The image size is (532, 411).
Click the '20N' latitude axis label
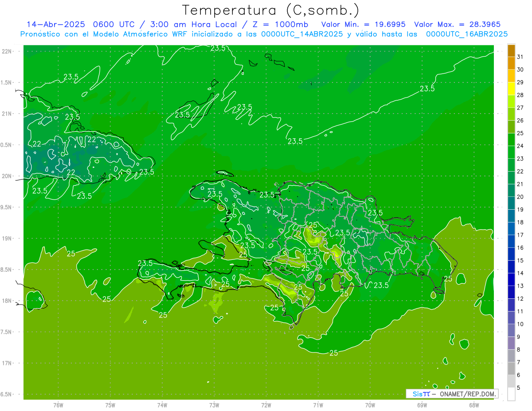[6, 176]
